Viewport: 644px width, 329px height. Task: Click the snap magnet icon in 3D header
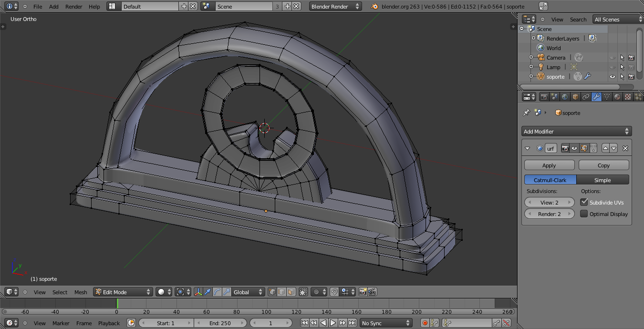(334, 292)
